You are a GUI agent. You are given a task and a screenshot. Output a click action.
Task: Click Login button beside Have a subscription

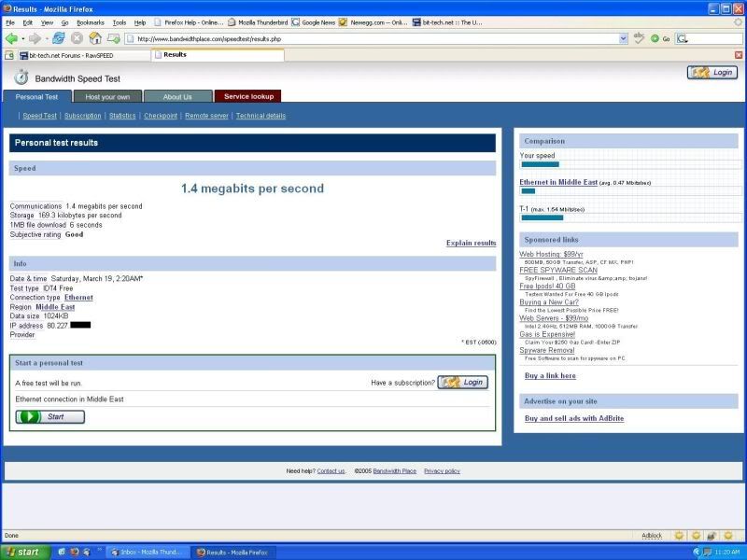point(463,383)
